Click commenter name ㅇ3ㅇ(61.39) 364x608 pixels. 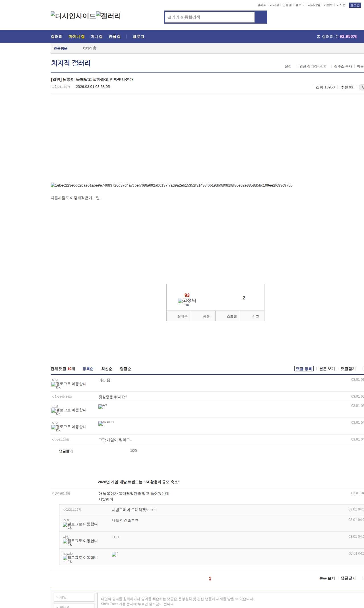pos(61,493)
